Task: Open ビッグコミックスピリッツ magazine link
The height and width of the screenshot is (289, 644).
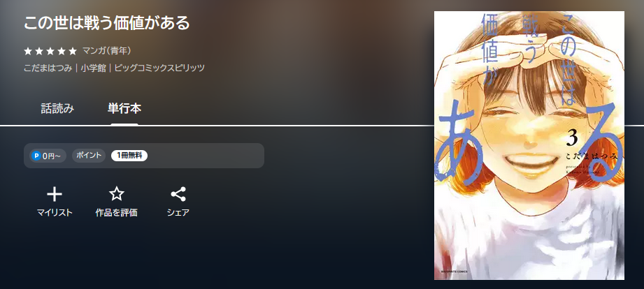Action: click(159, 68)
